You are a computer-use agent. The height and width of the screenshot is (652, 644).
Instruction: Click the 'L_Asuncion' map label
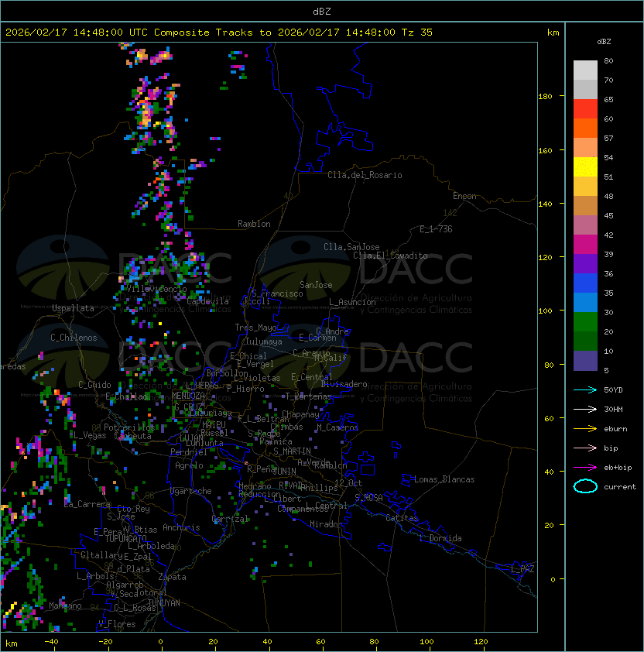pyautogui.click(x=352, y=302)
